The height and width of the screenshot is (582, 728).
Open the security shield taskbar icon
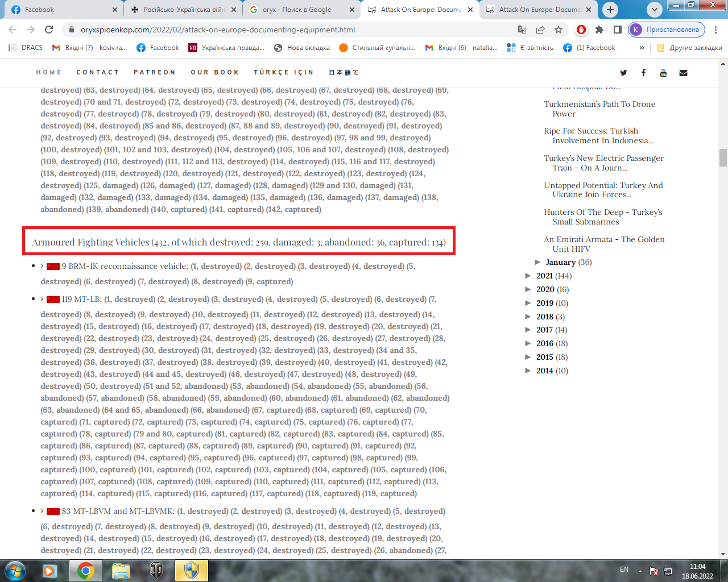(192, 570)
